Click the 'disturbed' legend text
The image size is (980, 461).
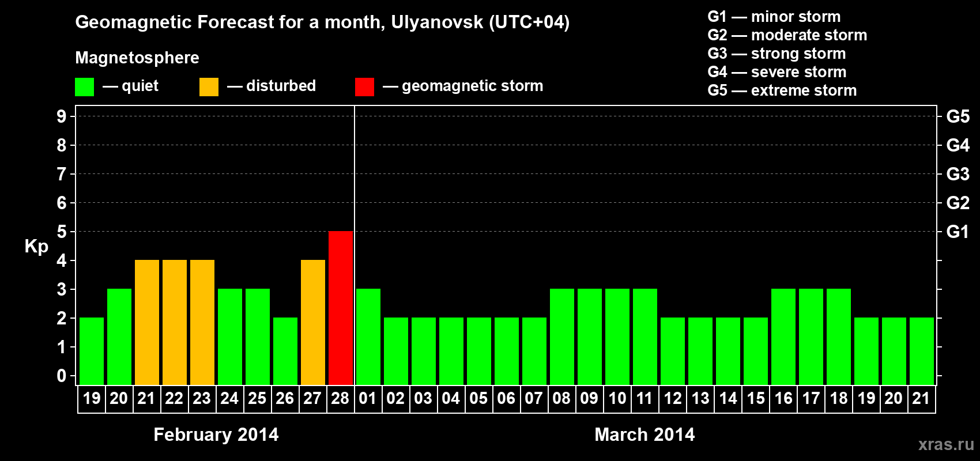pyautogui.click(x=281, y=86)
